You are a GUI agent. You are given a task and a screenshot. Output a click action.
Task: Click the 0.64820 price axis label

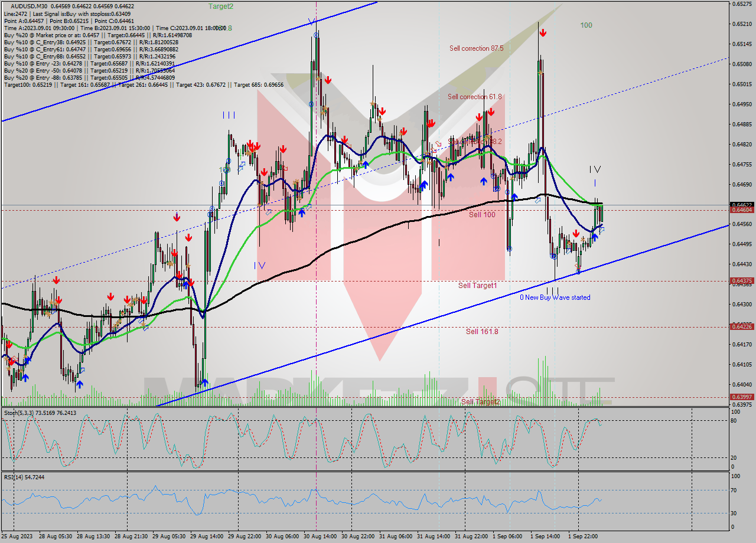coord(742,144)
